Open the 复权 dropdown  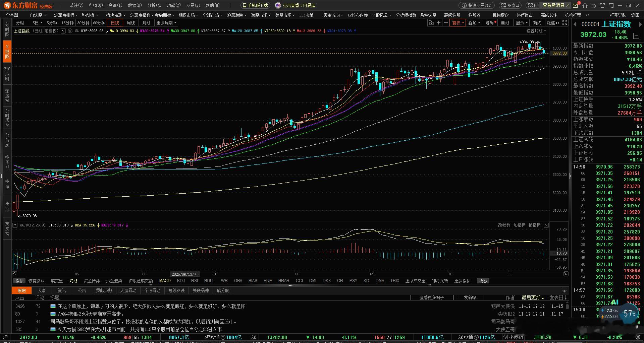[x=458, y=23]
